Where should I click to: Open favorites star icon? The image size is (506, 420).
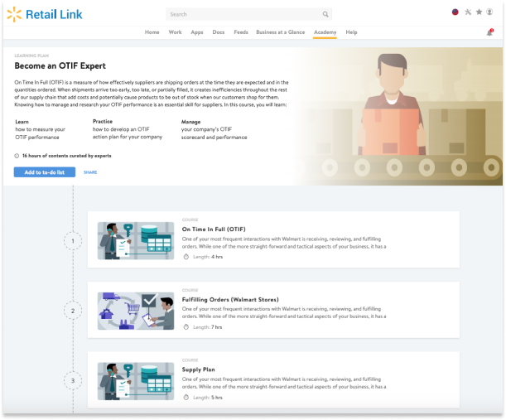[479, 12]
